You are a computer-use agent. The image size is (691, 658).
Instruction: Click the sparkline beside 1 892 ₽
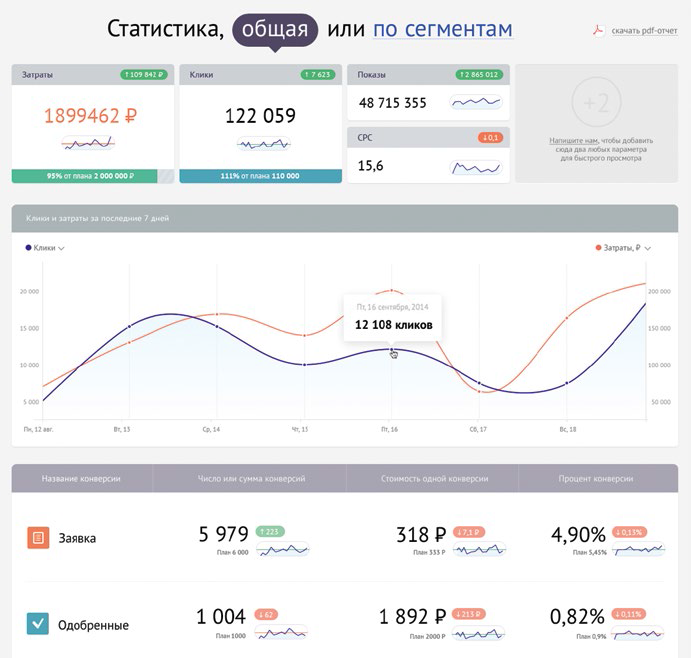tap(479, 634)
